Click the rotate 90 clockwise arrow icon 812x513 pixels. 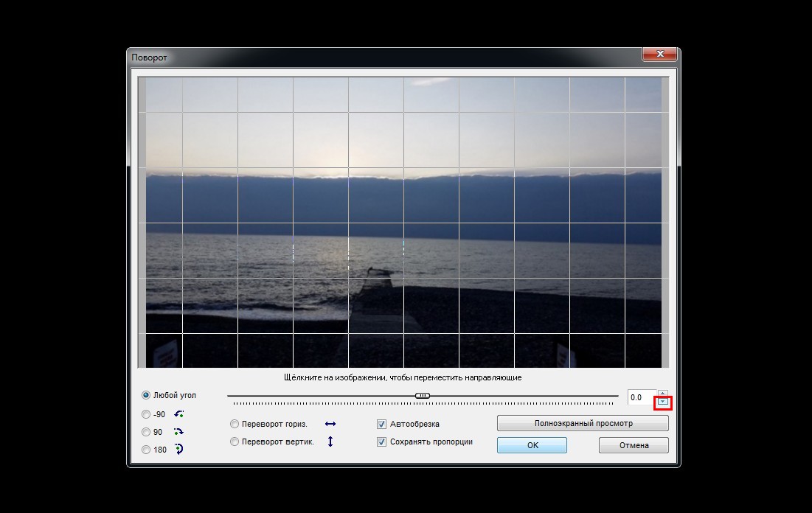[x=178, y=432]
